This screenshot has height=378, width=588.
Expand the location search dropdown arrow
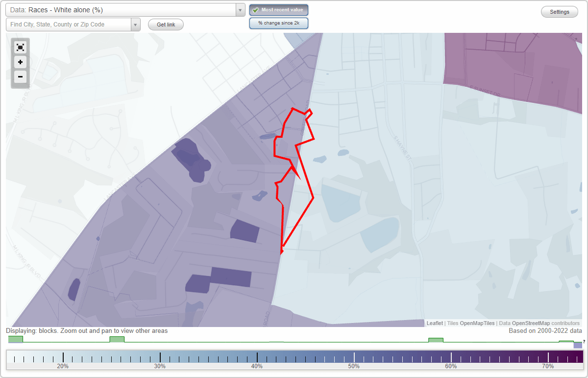pyautogui.click(x=135, y=25)
